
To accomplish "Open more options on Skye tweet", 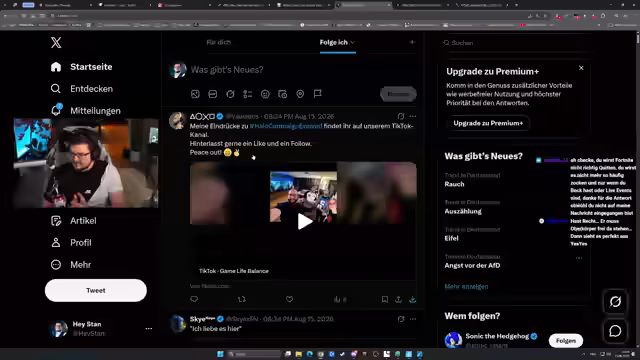I will tap(413, 319).
